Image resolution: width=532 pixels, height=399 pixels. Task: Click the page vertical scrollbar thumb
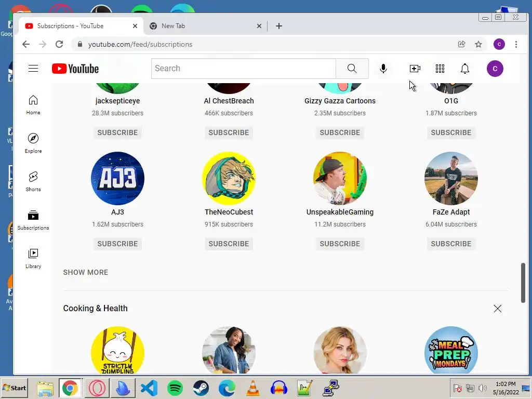pyautogui.click(x=523, y=282)
